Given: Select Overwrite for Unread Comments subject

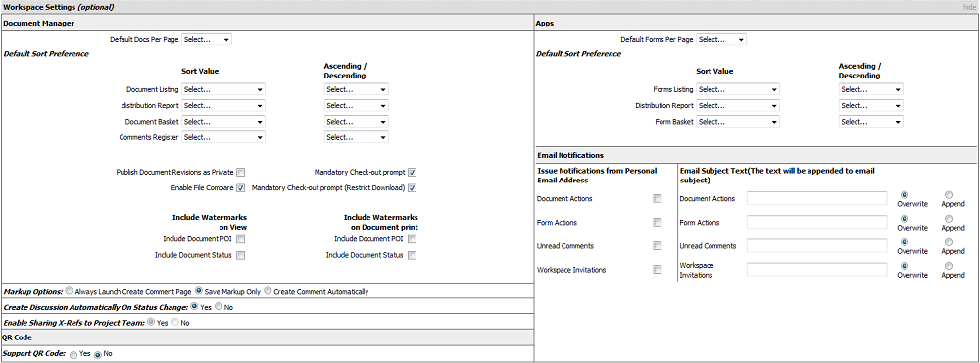Looking at the screenshot, I should pos(905,242).
